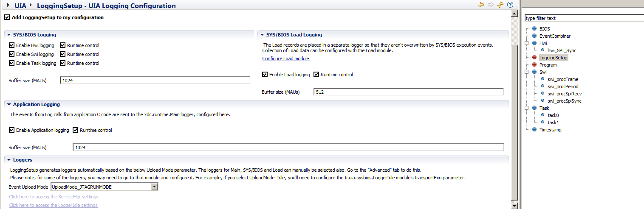This screenshot has width=644, height=209.
Task: Collapse the SYS/BIOS Logging section
Action: point(8,35)
